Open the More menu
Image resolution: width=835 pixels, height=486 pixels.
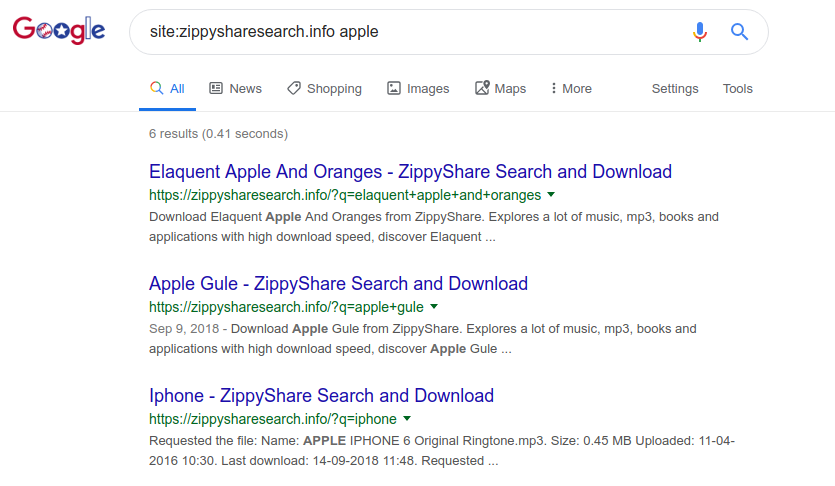[571, 88]
